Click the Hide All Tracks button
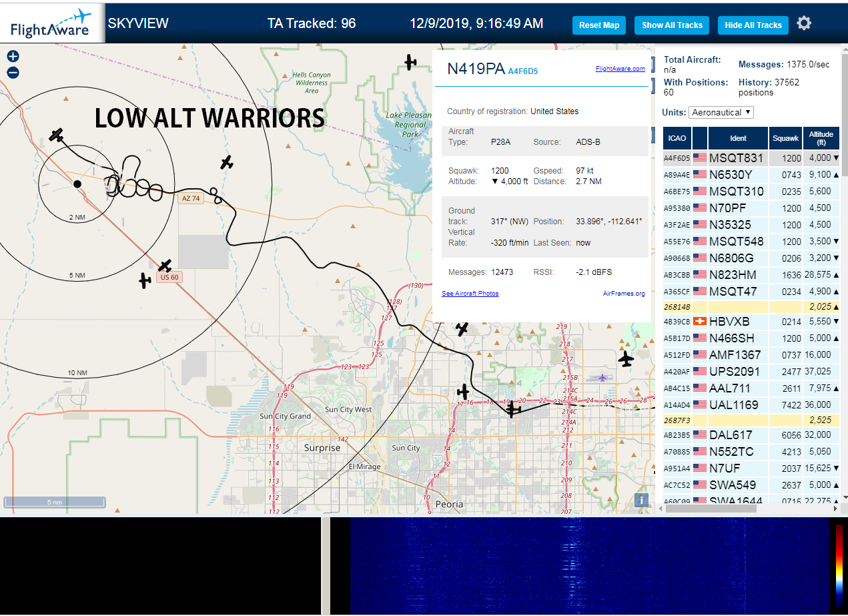The width and height of the screenshot is (848, 616). click(x=753, y=25)
